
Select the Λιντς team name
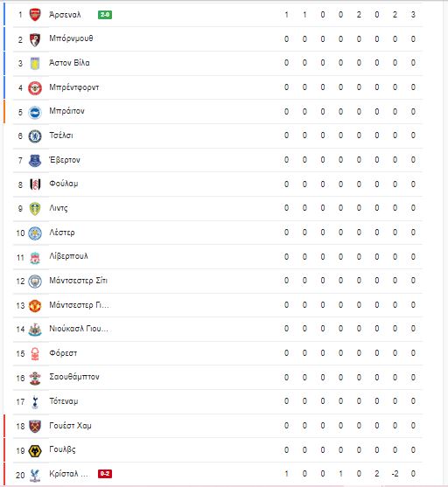coord(59,208)
